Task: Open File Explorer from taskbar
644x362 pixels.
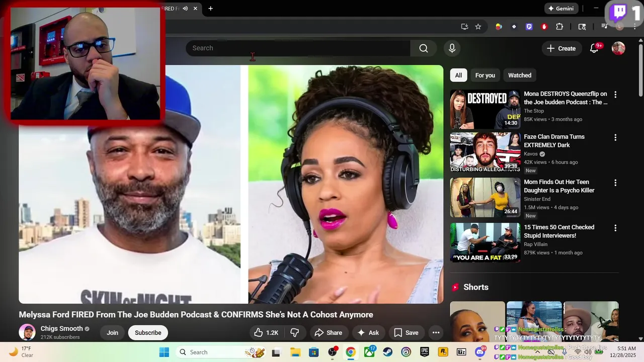Action: (295, 352)
